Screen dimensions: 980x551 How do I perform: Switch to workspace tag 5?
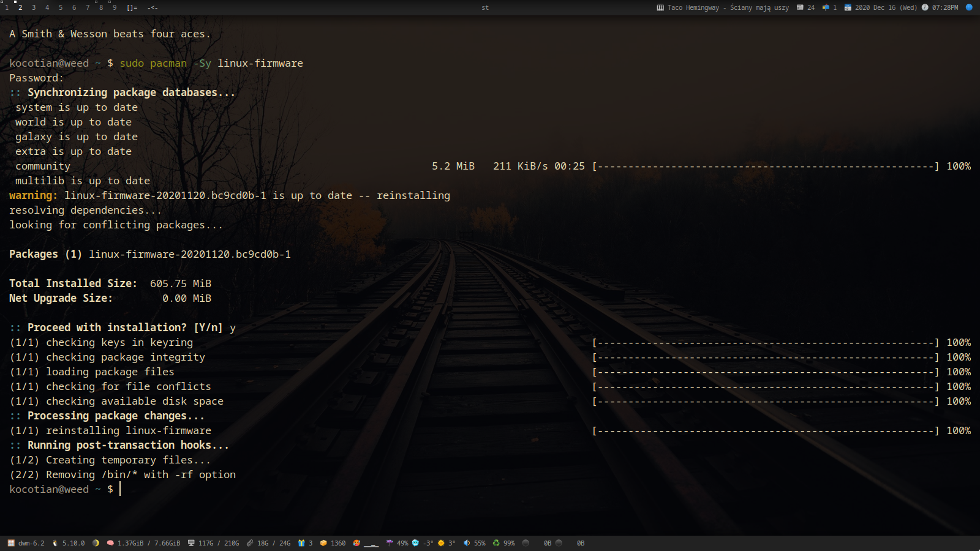tap(61, 7)
